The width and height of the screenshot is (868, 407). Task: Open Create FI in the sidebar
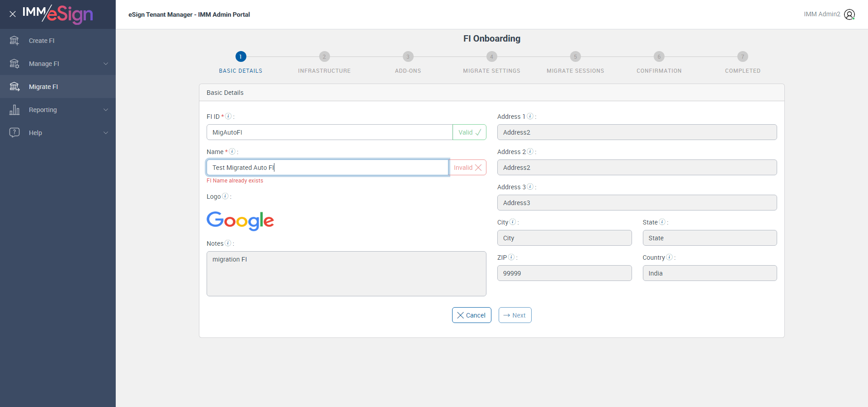click(42, 41)
